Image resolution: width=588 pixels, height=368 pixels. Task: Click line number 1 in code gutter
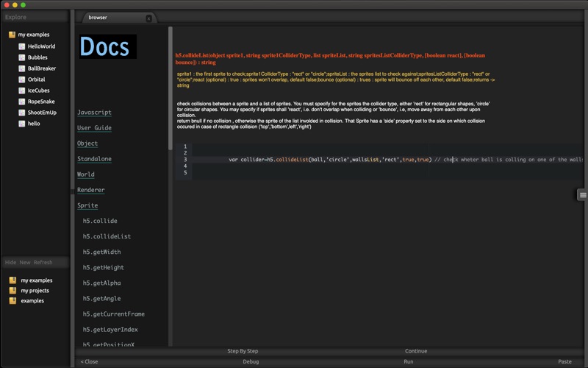click(x=185, y=146)
